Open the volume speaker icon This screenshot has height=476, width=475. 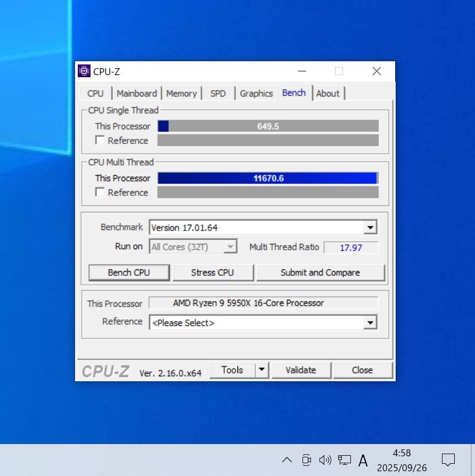coord(325,460)
